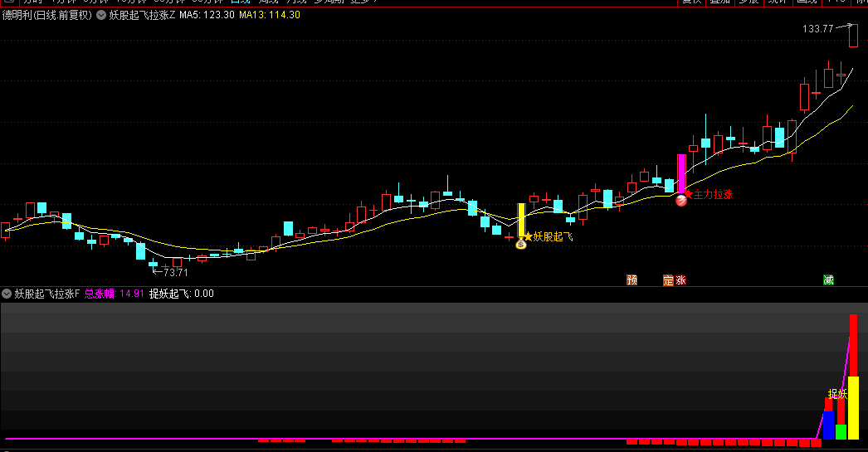
Task: Click the green bar in the sub-chart
Action: click(x=841, y=431)
